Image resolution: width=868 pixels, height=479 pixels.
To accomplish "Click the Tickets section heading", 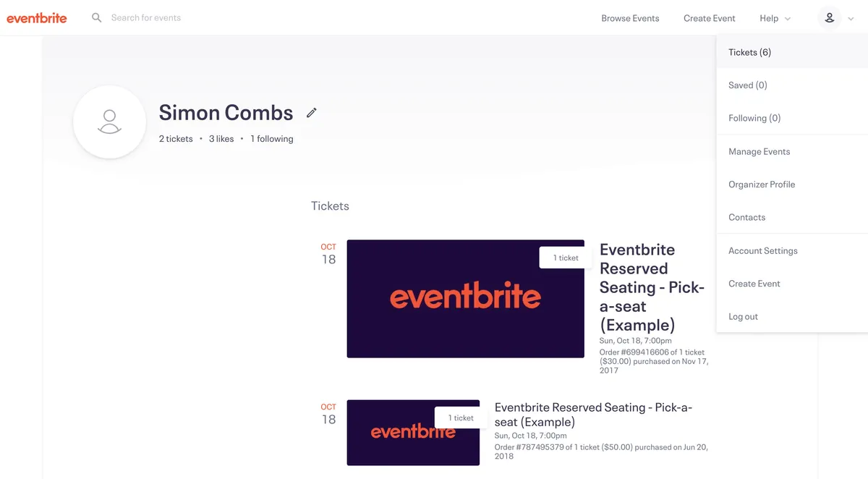I will [x=330, y=206].
